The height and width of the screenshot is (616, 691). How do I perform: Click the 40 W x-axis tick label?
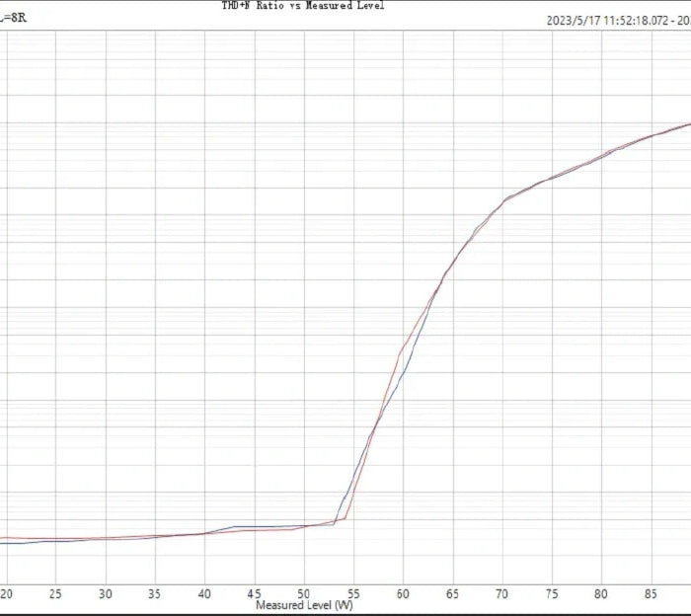pos(204,594)
